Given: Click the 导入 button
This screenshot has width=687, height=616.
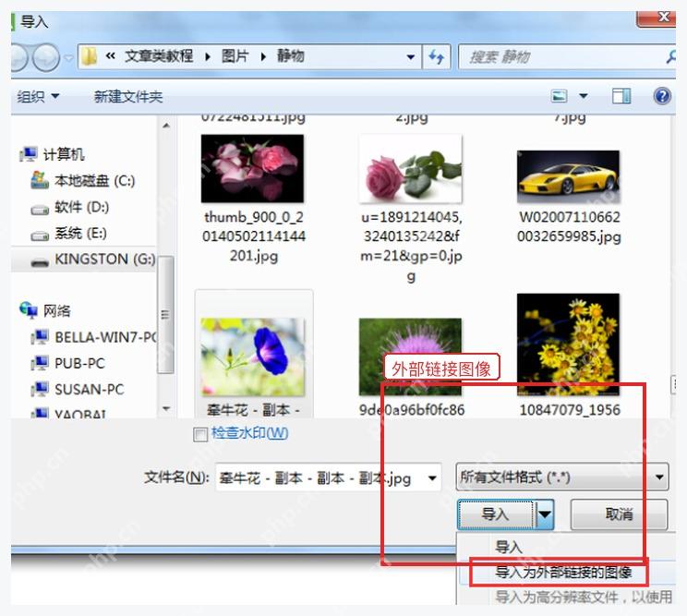Looking at the screenshot, I should point(496,513).
